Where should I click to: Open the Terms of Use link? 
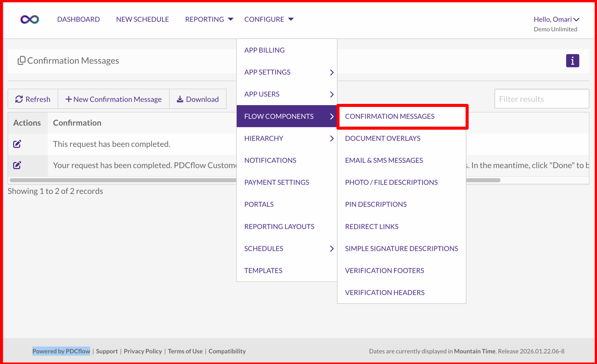185,351
